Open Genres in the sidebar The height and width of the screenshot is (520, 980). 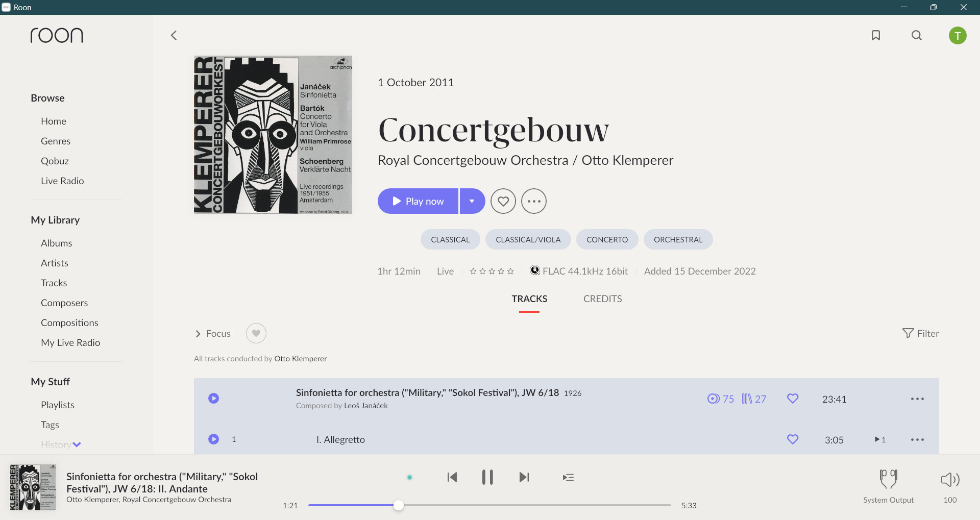(56, 141)
